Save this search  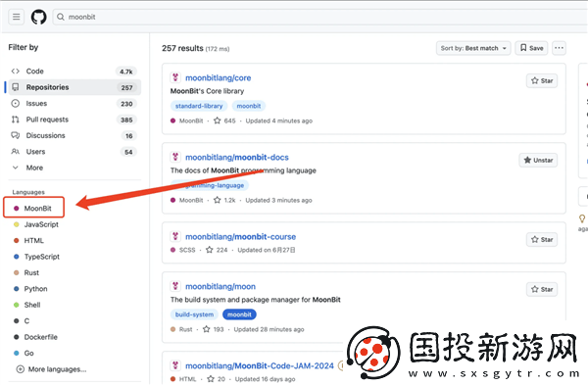click(x=531, y=48)
